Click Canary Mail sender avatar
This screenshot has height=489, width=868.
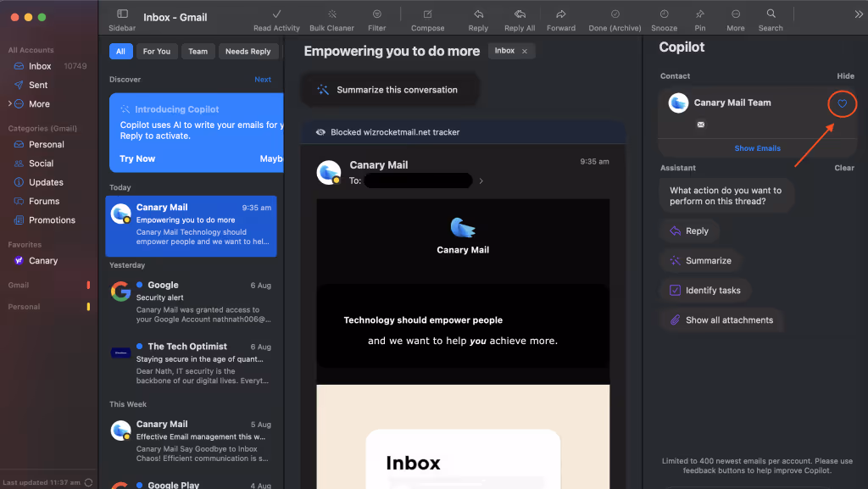tap(328, 173)
